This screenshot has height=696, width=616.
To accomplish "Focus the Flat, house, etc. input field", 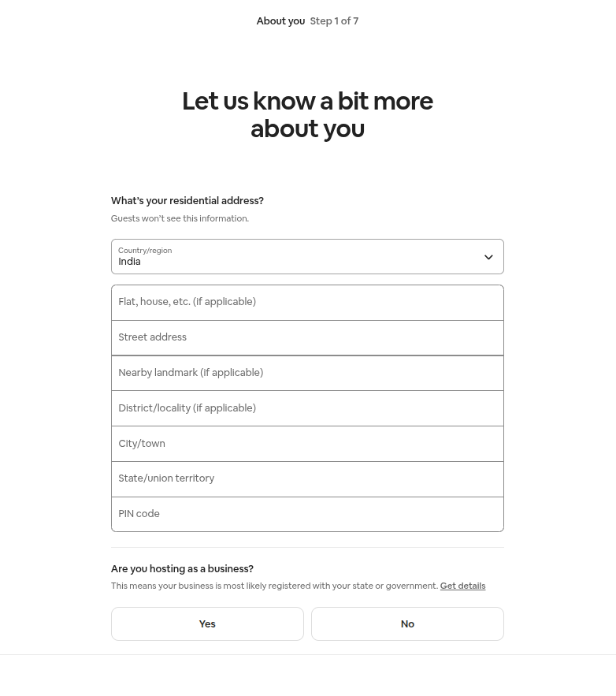I will tap(307, 303).
